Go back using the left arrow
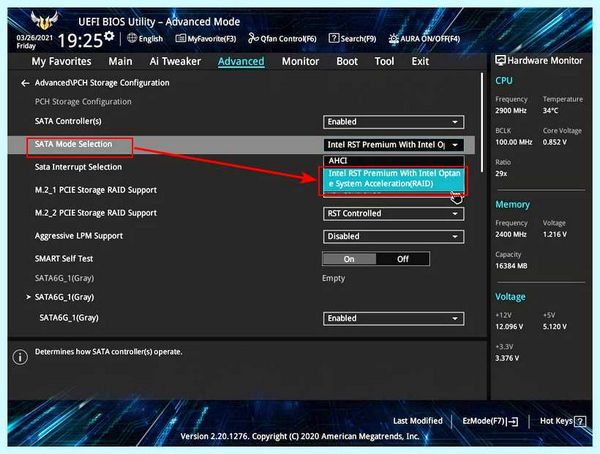600x454 pixels. 25,83
